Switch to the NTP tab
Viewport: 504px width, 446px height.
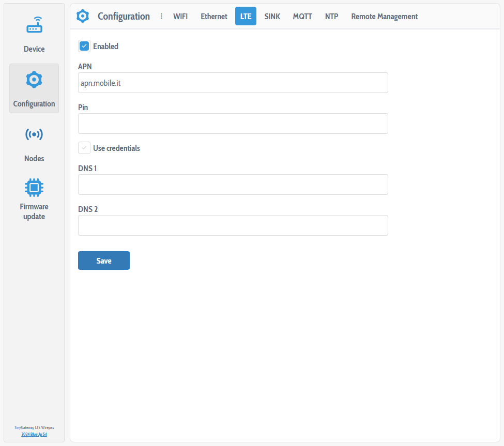point(332,17)
